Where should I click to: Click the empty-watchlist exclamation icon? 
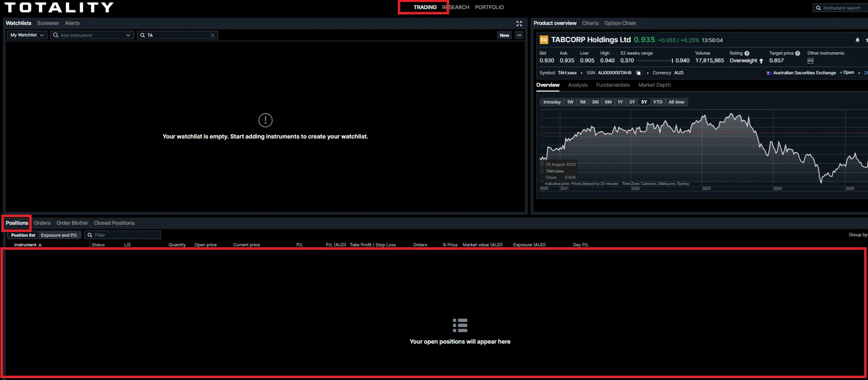(x=266, y=120)
